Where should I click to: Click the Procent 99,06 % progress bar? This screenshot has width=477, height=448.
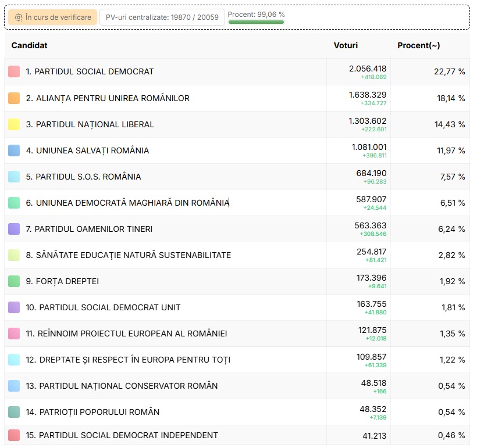tap(256, 22)
